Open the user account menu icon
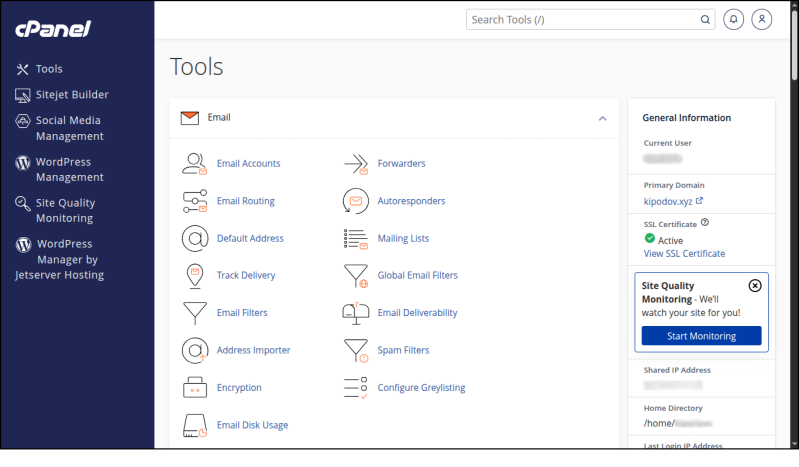This screenshot has height=467, width=799. [x=762, y=19]
